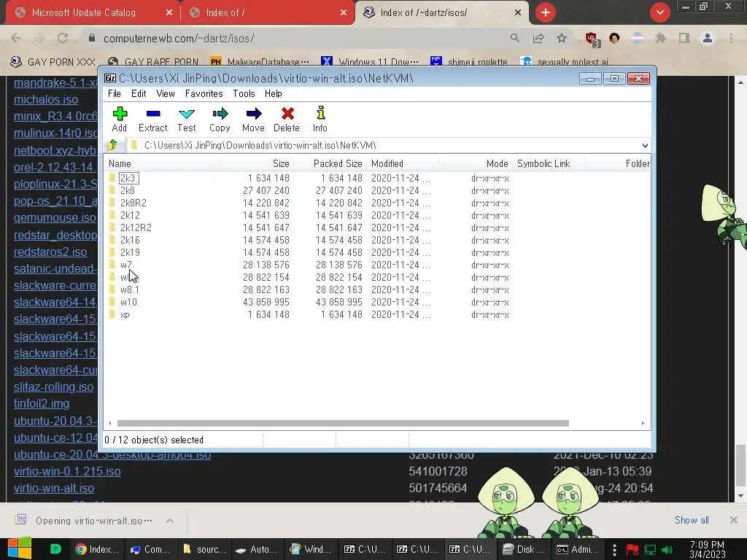Viewport: 747px width, 560px height.
Task: Expand the 7-Zip address path dropdown
Action: coord(645,145)
